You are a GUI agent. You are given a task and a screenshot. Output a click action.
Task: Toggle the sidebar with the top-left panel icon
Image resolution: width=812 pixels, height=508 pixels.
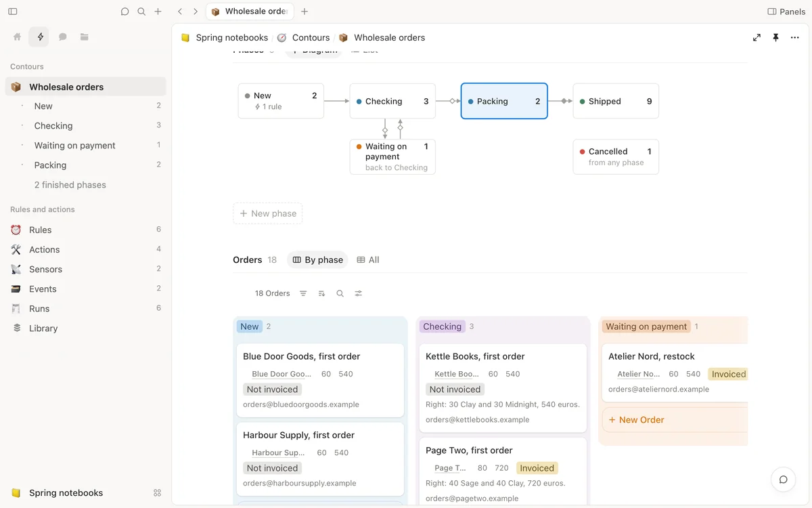tap(13, 12)
